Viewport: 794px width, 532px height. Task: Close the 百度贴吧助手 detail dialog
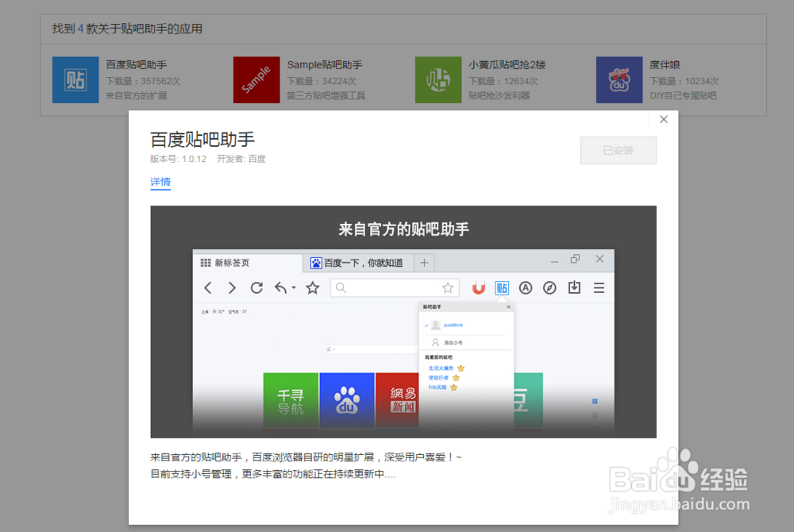click(x=663, y=119)
